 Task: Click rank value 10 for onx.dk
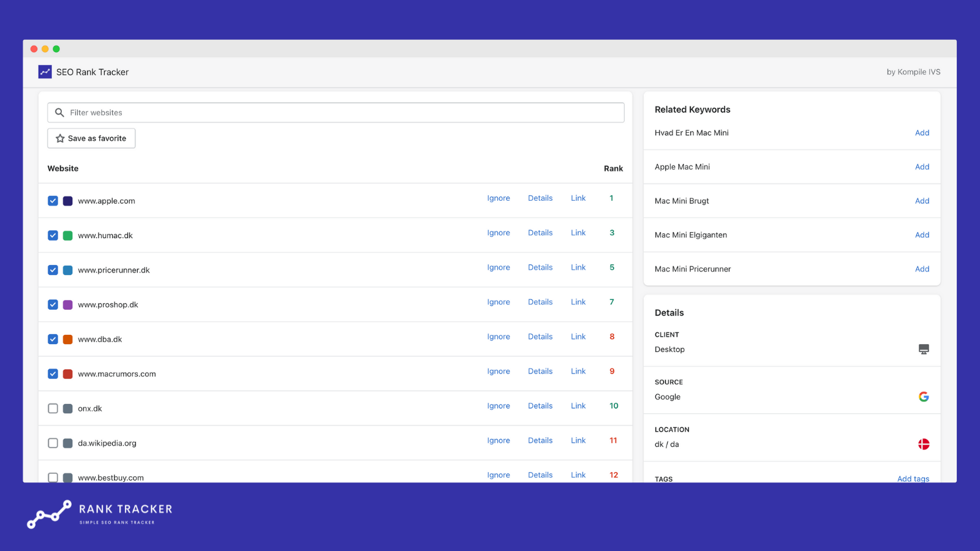pos(614,406)
